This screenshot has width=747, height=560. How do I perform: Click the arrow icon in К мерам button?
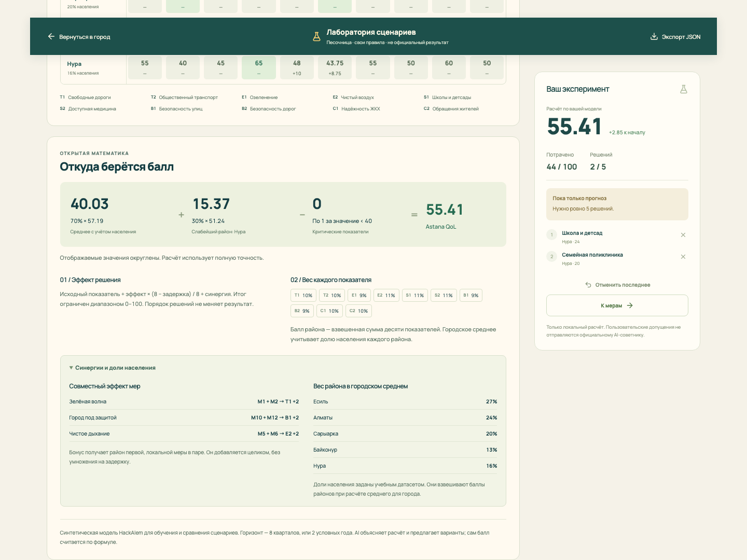click(x=630, y=305)
